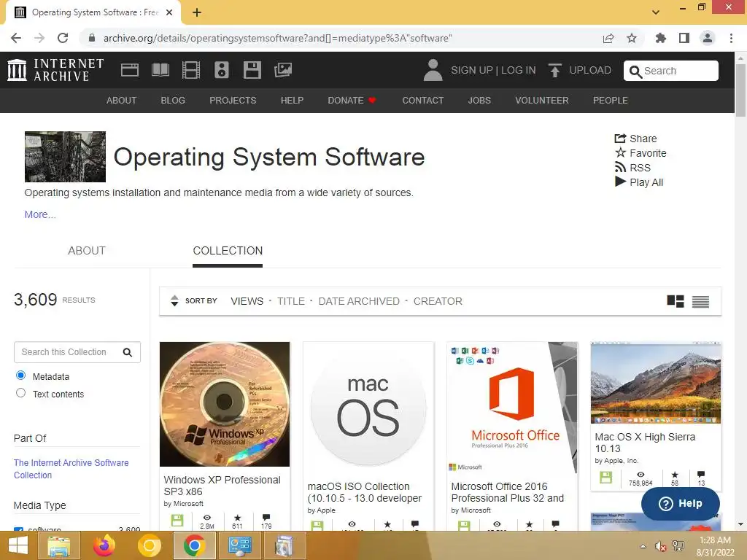Open the HELP menu item
Image resolution: width=747 pixels, height=560 pixels.
[x=292, y=101]
